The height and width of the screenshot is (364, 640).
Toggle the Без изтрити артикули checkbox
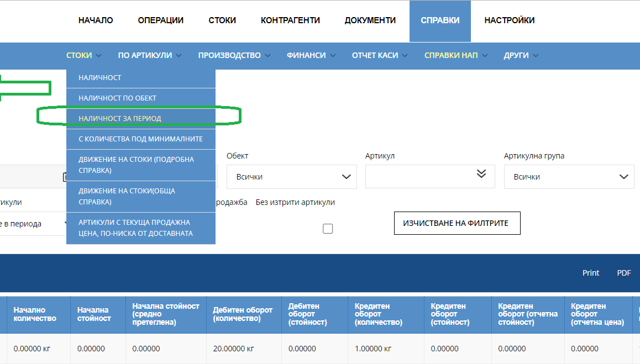328,229
